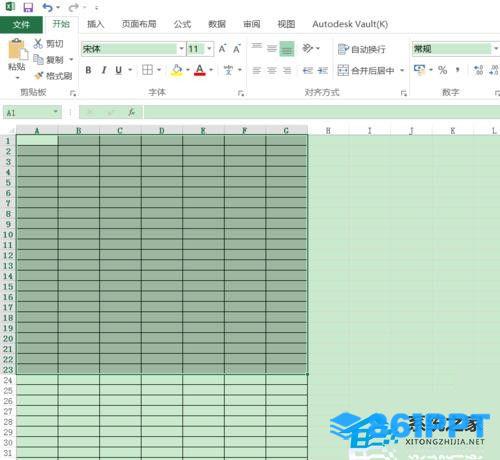Image resolution: width=500 pixels, height=460 pixels.
Task: Click the Save icon in the quick access toolbar
Action: pos(29,7)
